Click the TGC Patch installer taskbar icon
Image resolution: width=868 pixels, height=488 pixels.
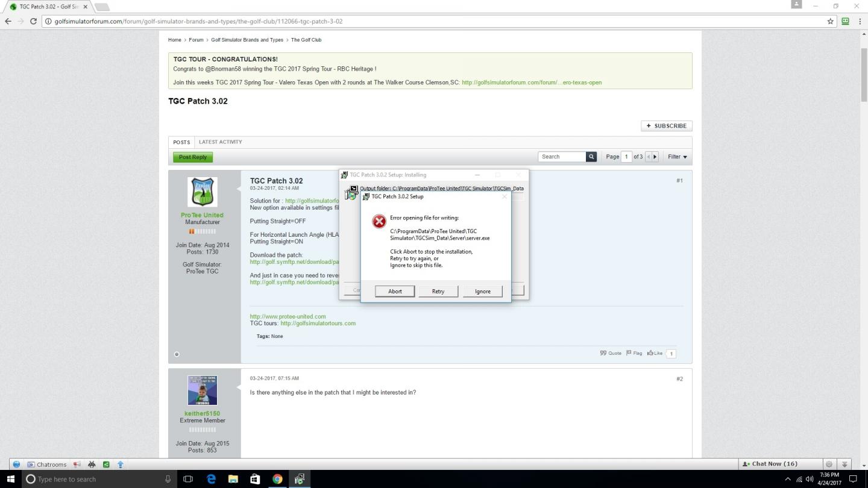click(299, 479)
